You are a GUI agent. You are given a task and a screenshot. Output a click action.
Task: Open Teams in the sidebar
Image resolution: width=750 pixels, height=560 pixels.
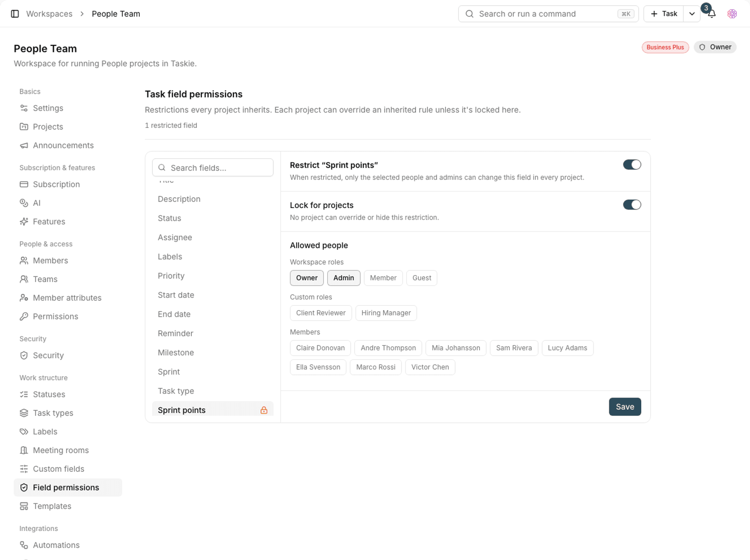click(x=68, y=279)
